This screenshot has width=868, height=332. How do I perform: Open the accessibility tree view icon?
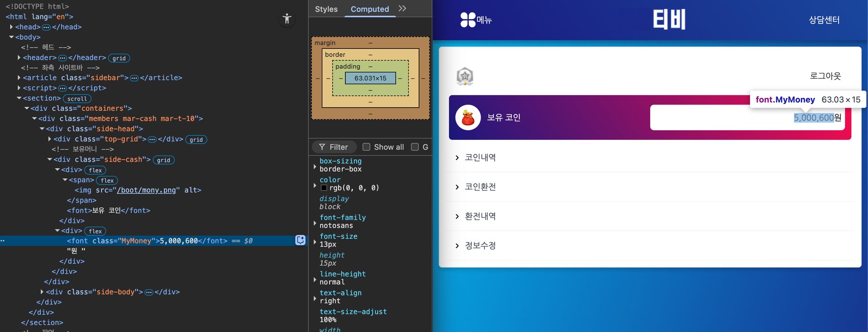click(x=287, y=19)
